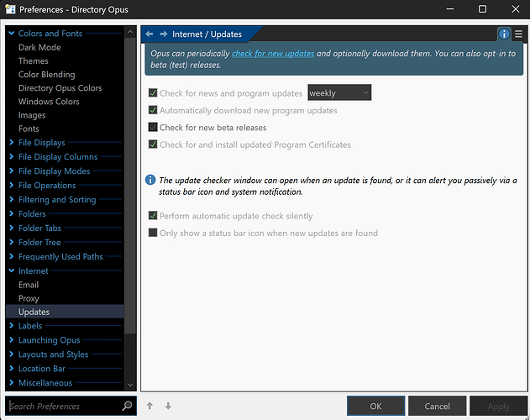Select the Updates page under Internet
Screen dimensions: 530x420
coord(65,312)
